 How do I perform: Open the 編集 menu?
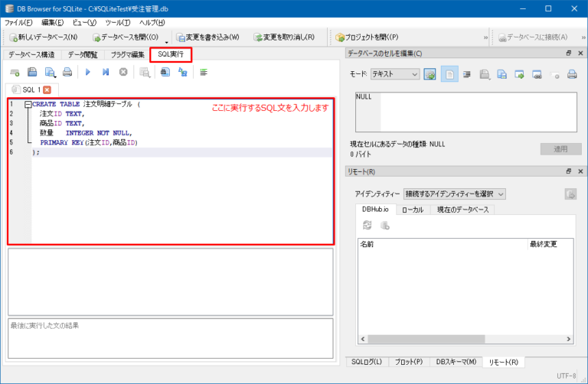click(53, 22)
